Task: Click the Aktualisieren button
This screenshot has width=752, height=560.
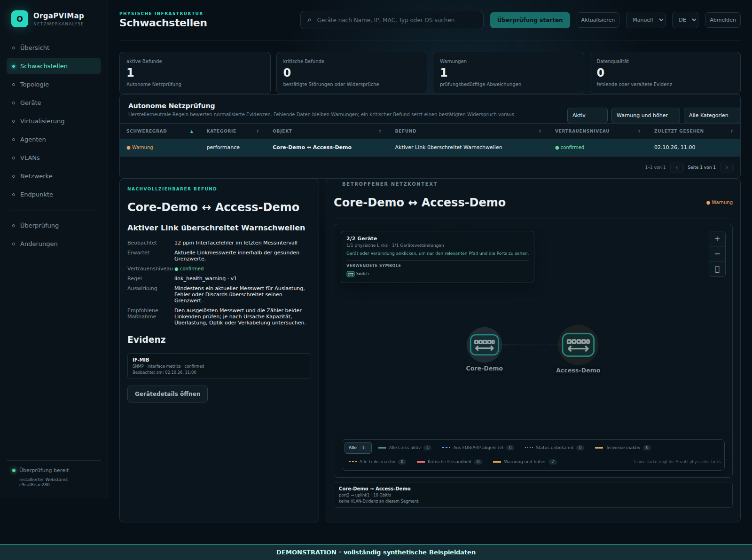Action: (598, 20)
